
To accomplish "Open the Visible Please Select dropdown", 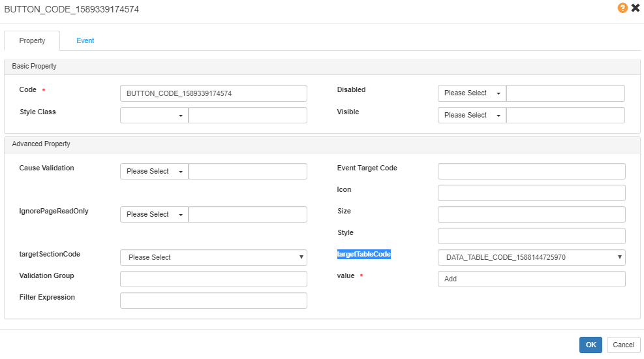I will (x=472, y=116).
